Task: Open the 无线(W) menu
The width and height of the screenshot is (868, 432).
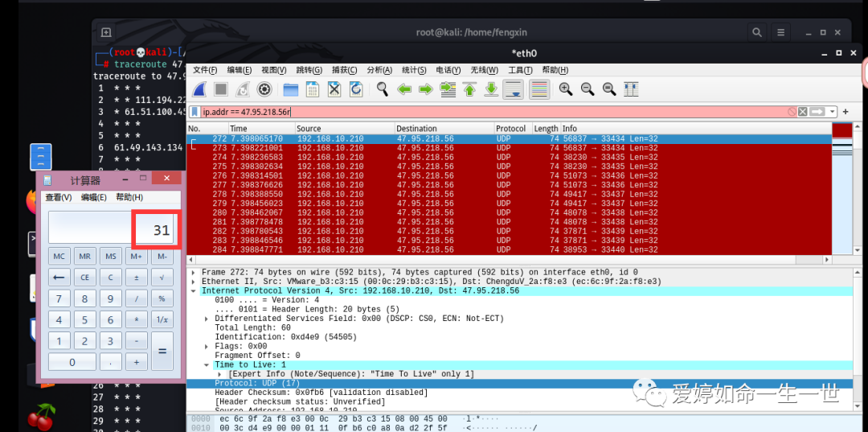Action: pyautogui.click(x=485, y=70)
